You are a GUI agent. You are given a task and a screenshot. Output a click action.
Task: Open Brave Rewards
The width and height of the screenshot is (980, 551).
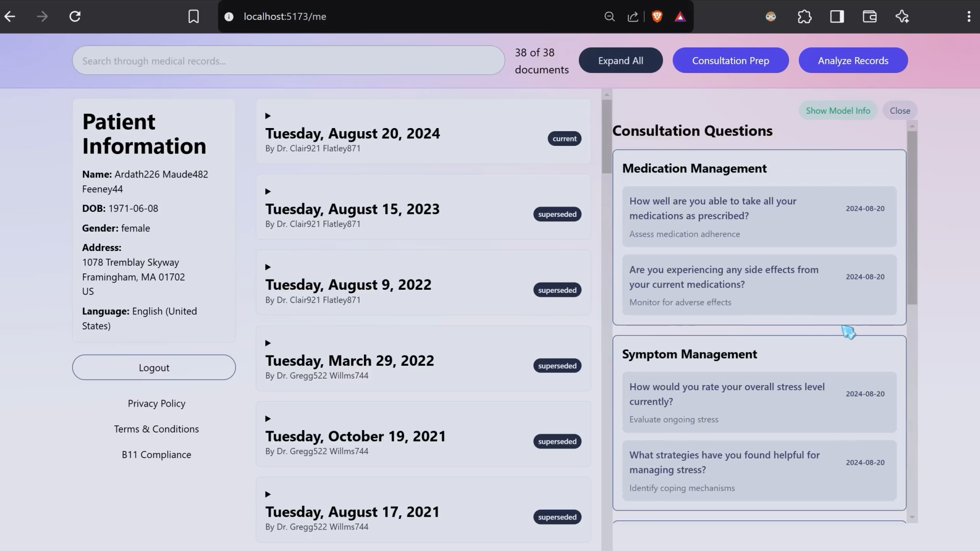(679, 16)
